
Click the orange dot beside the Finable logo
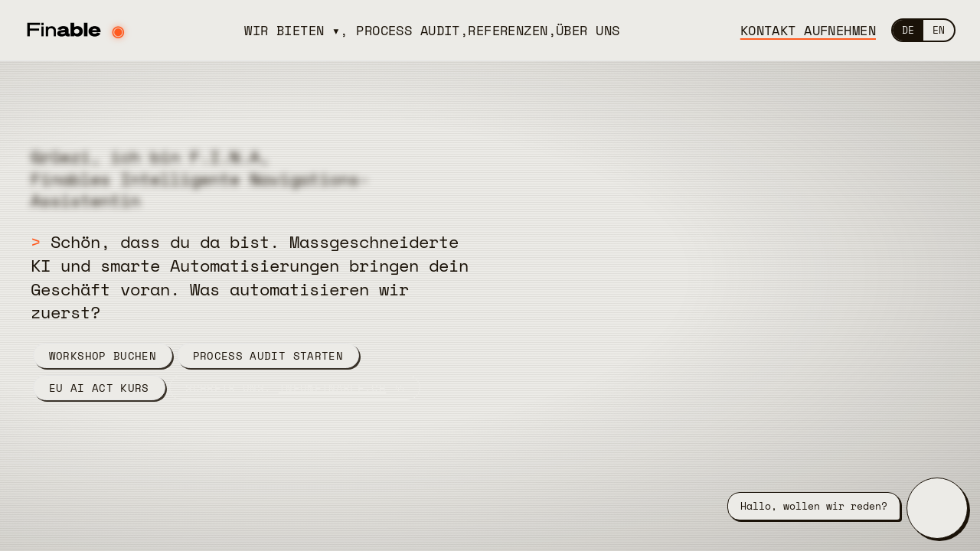[118, 31]
